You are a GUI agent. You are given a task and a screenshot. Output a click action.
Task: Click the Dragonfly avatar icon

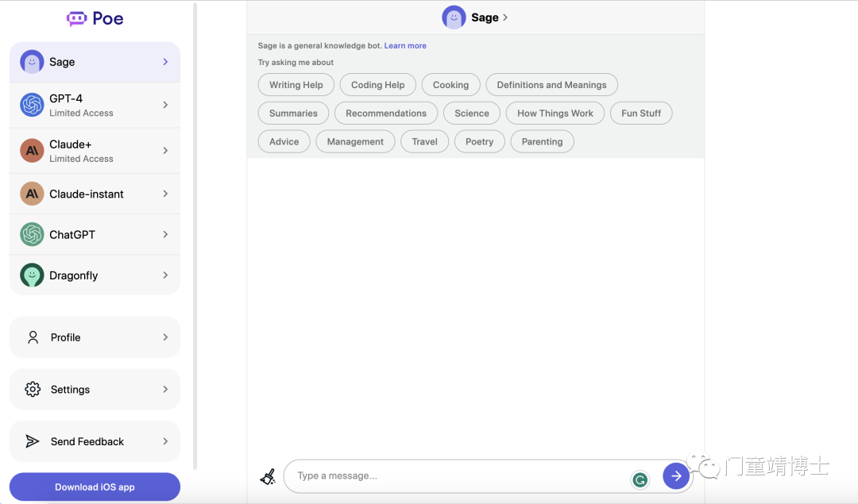coord(32,275)
